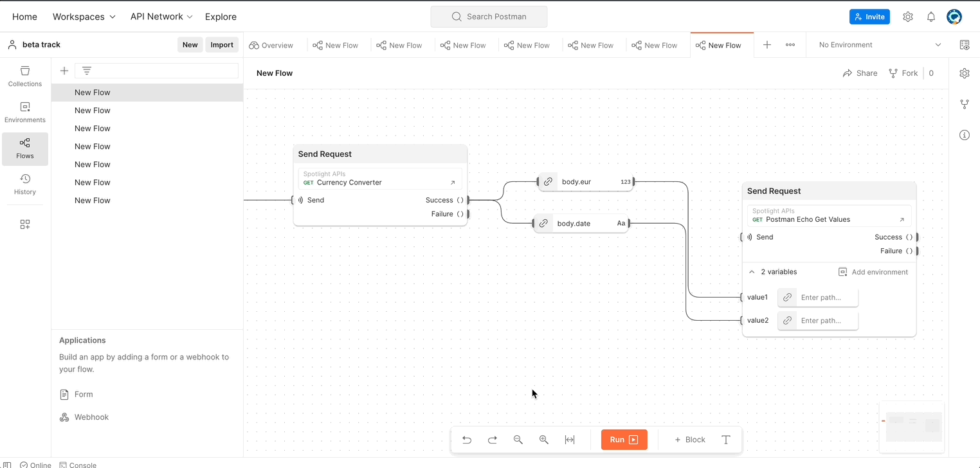Select the Flows sidebar icon
The height and width of the screenshot is (468, 980).
point(25,148)
